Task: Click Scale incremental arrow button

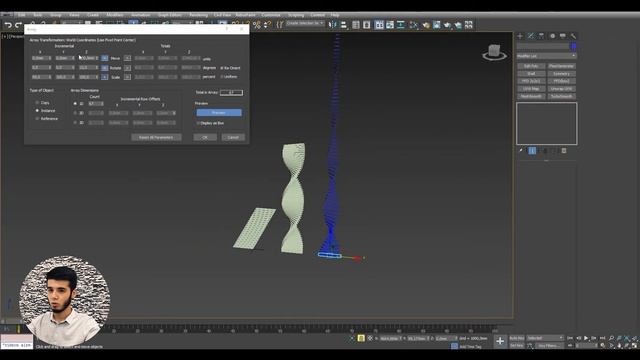Action: (x=104, y=77)
